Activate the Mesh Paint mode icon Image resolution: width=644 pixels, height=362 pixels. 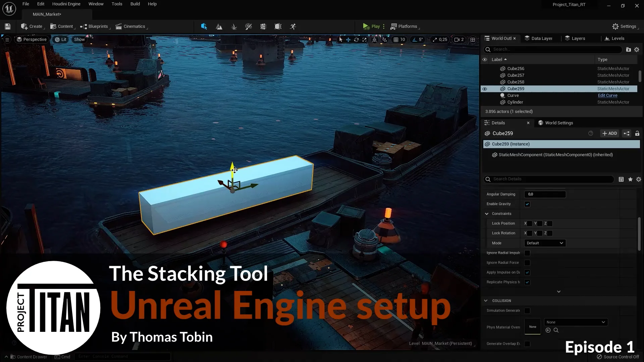(249, 26)
